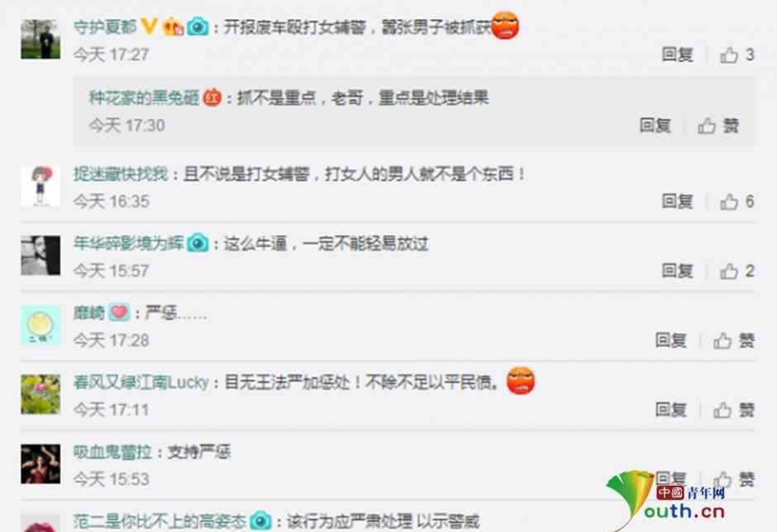Click 捉迷藏快找我's cartoon avatar
The height and width of the screenshot is (532, 777).
[x=41, y=186]
